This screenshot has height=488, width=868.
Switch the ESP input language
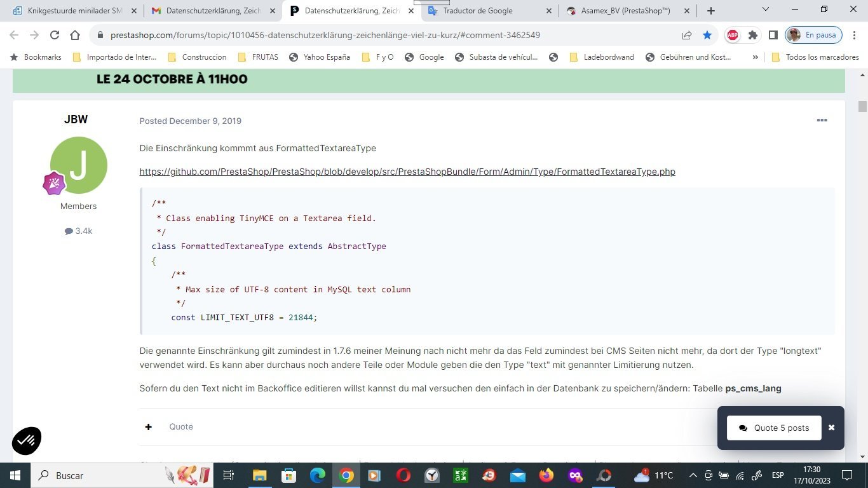(778, 475)
